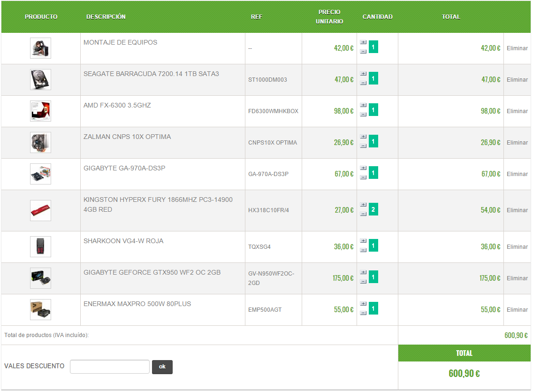Decrease quantity of MONTAJE DE EQUIPOS
The height and width of the screenshot is (392, 533).
point(363,52)
